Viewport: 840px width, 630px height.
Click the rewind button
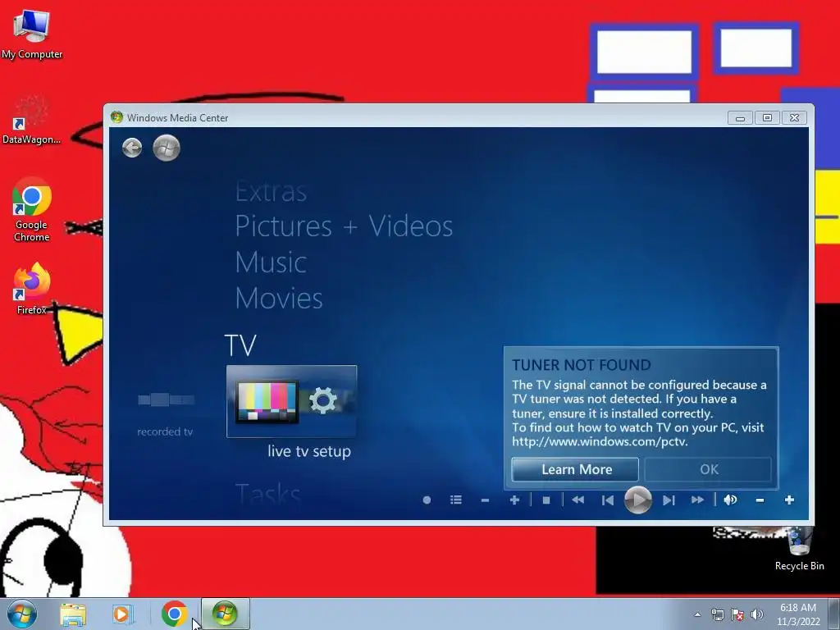[x=577, y=500]
